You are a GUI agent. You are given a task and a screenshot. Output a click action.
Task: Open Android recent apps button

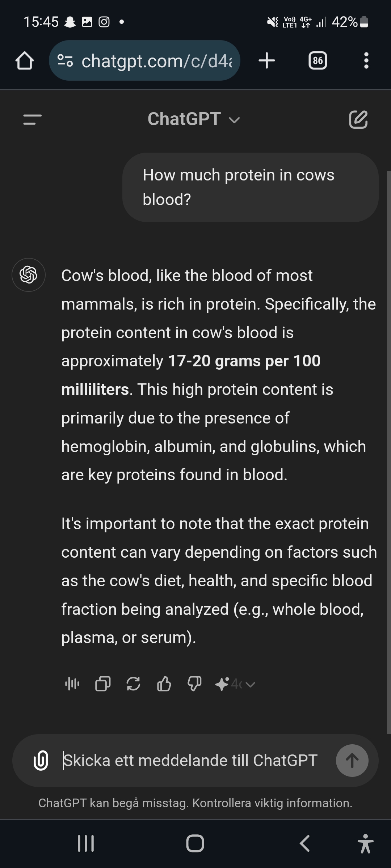click(x=86, y=843)
